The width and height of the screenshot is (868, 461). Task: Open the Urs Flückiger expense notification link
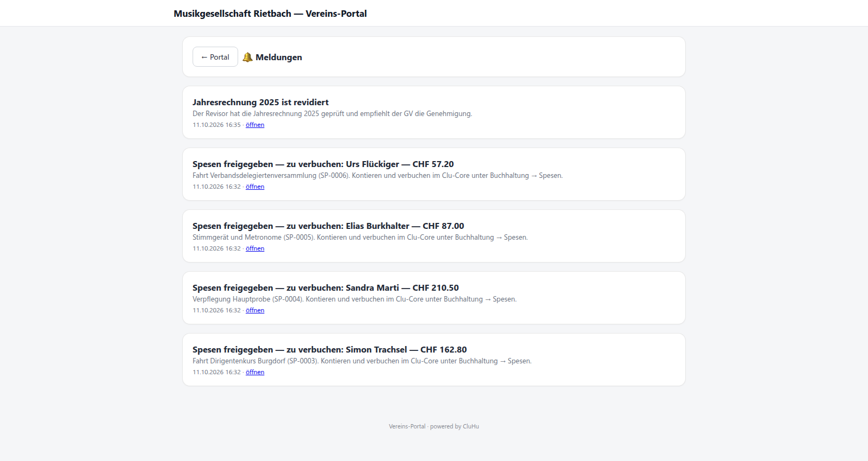click(255, 187)
